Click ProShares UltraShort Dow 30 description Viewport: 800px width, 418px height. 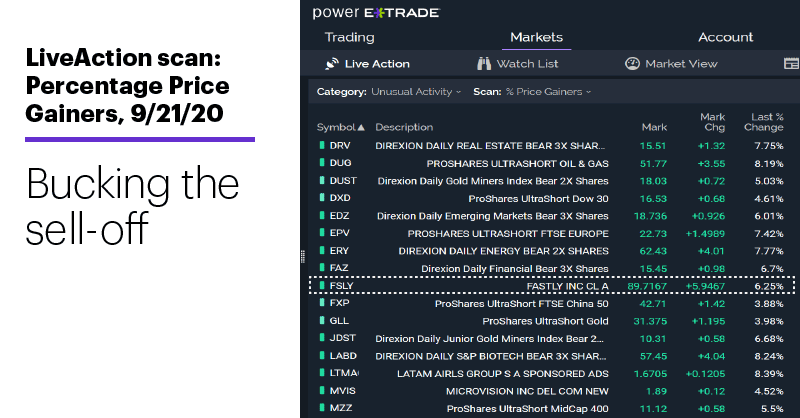(x=538, y=199)
